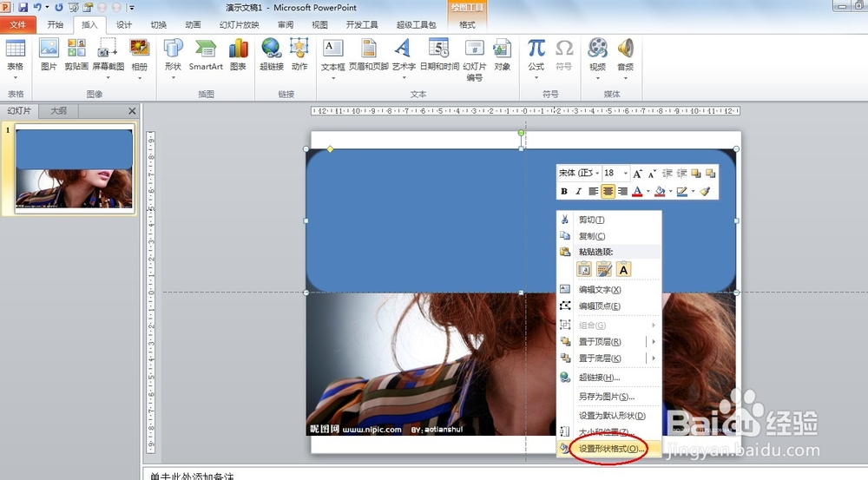Click the decrease indent icon in mini toolbar
This screenshot has height=480, width=868.
point(667,174)
